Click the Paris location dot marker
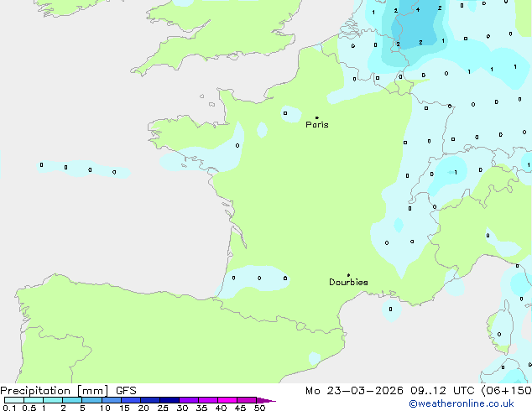The height and width of the screenshot is (411, 532). click(x=317, y=117)
